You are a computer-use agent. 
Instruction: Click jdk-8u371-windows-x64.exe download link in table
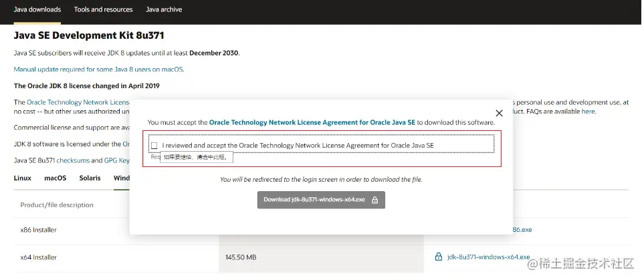(488, 257)
